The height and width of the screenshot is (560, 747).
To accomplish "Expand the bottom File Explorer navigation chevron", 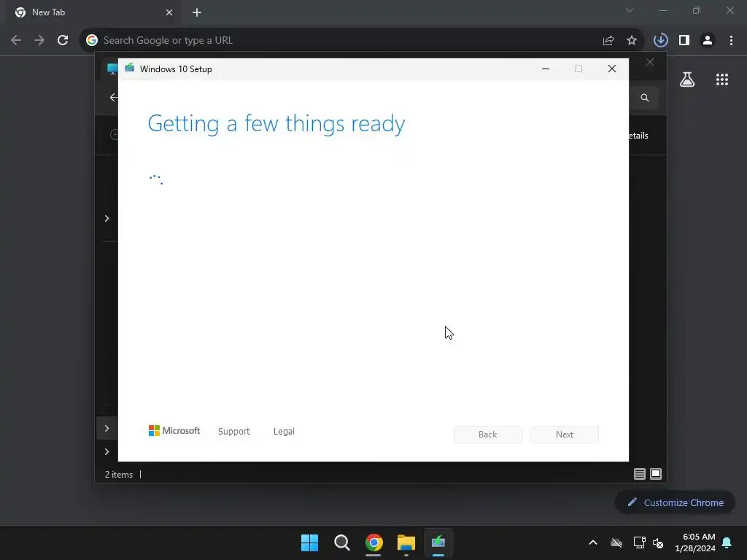I will 107,451.
